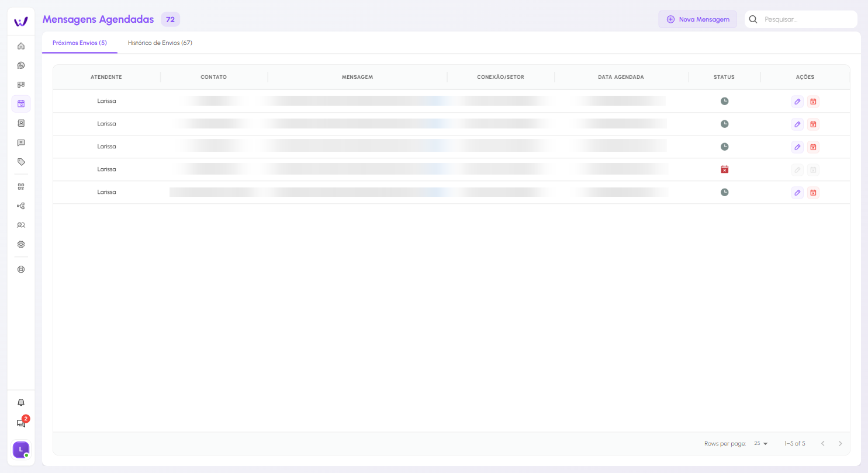The image size is (868, 473).
Task: Open the WhatsApp chat icon in sidebar
Action: pyautogui.click(x=21, y=65)
